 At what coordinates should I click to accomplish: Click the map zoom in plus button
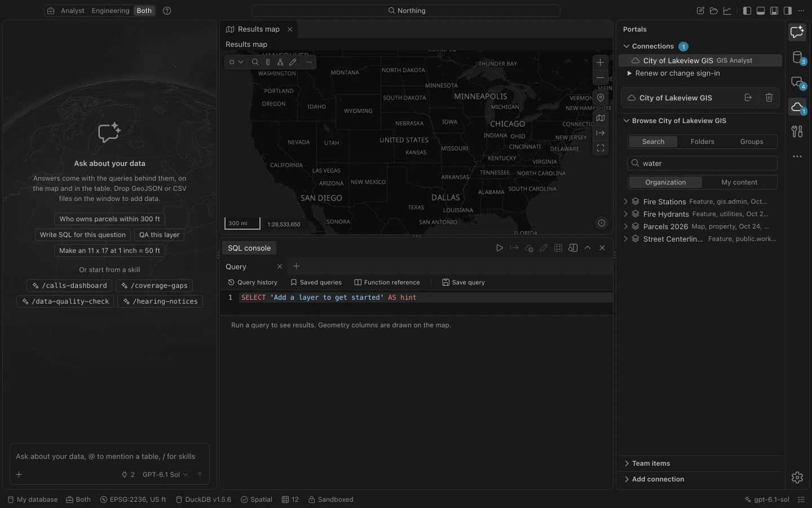(601, 63)
